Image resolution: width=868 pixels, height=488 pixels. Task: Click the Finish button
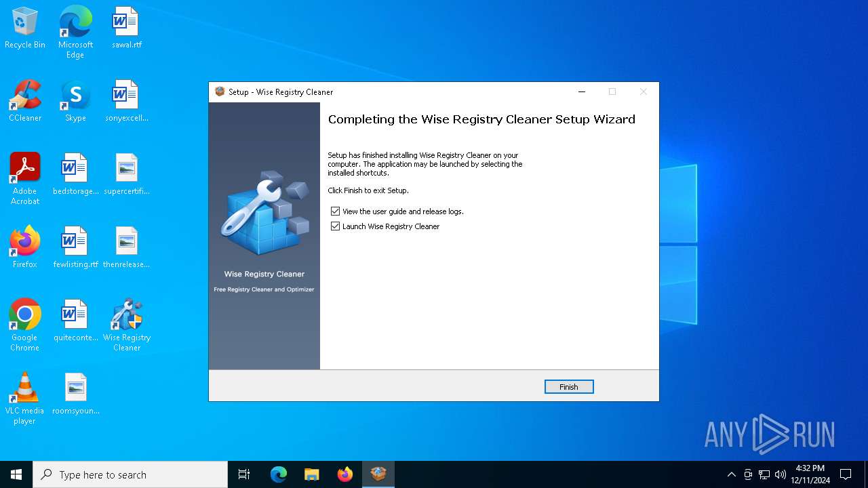569,387
